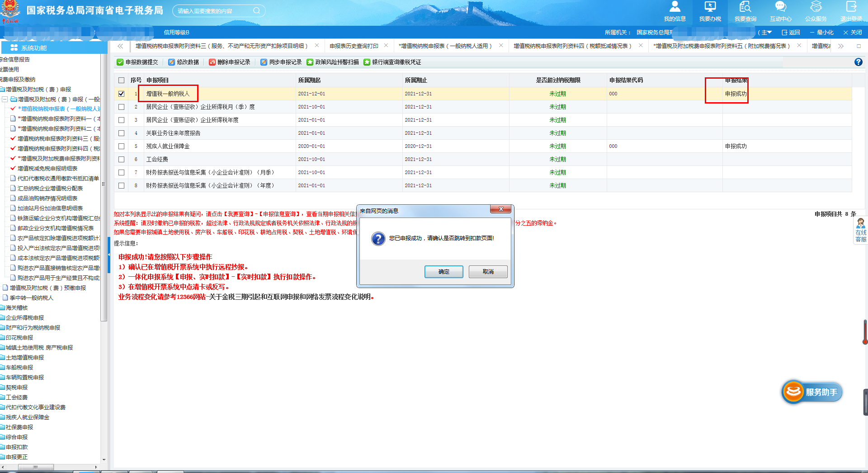Image resolution: width=868 pixels, height=473 pixels.
Task: Open 我要查询 search document icon
Action: tap(745, 11)
